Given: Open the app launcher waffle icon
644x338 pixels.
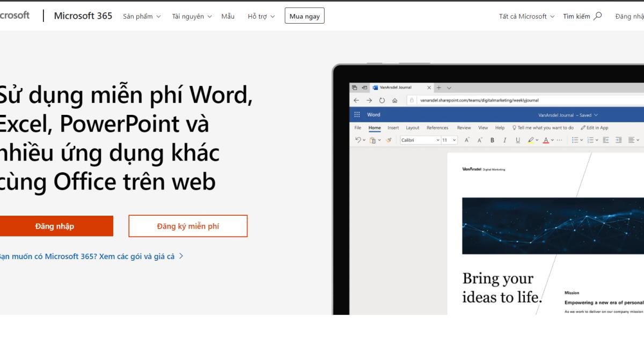Looking at the screenshot, I should pyautogui.click(x=357, y=114).
